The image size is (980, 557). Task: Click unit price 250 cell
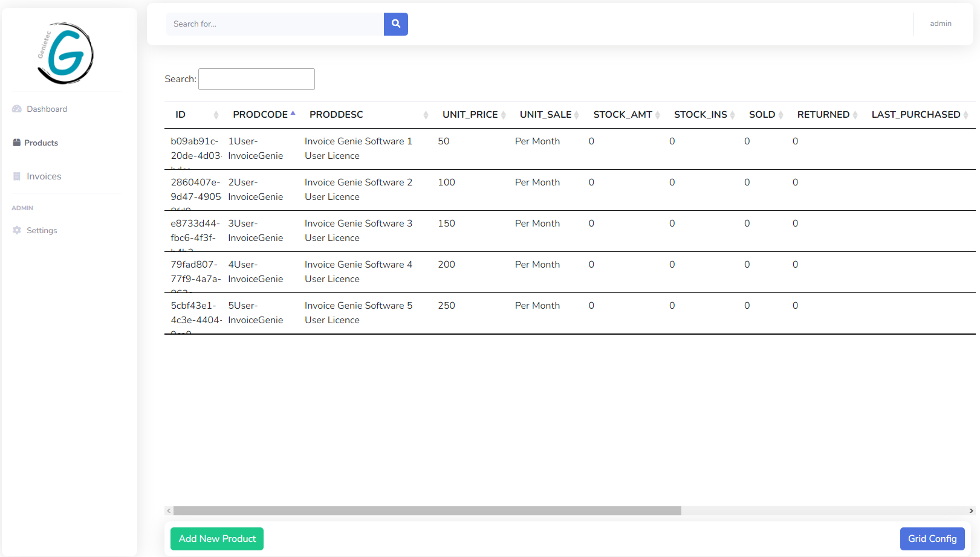[x=447, y=306]
